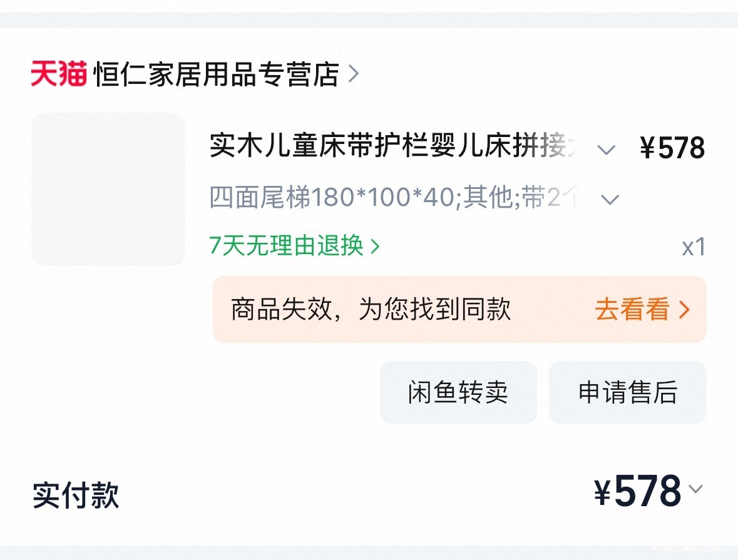Expand the product title chevron
The image size is (738, 560).
pyautogui.click(x=606, y=150)
